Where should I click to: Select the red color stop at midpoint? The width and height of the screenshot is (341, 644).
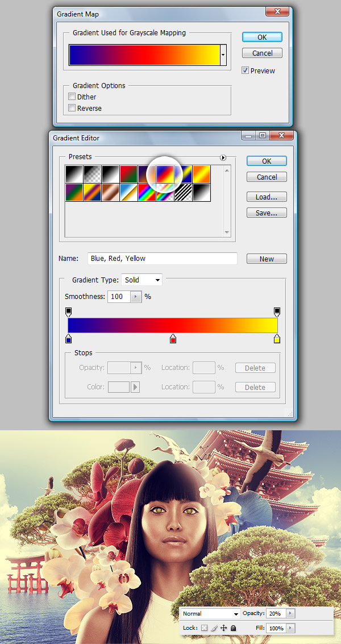173,339
